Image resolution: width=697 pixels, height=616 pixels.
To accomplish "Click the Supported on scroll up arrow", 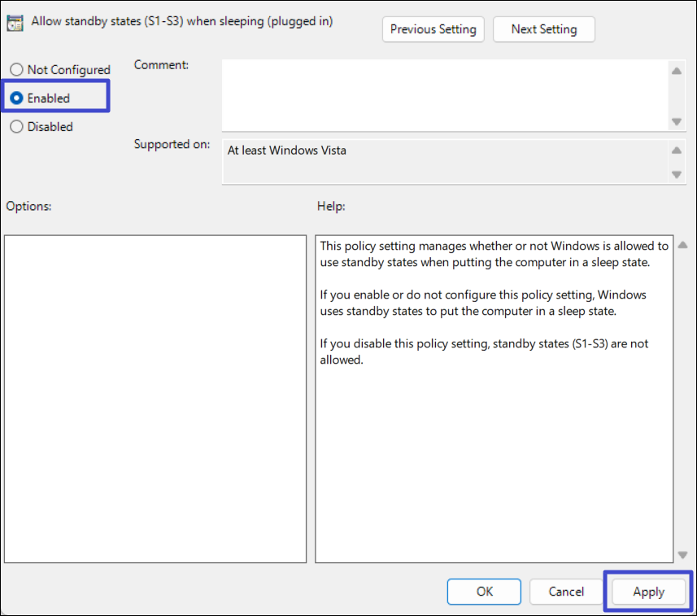I will pos(676,151).
